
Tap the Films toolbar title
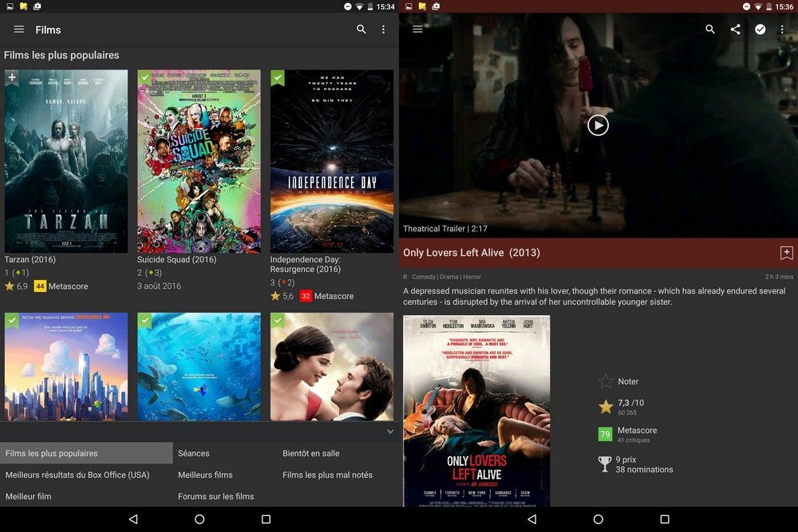pyautogui.click(x=48, y=30)
